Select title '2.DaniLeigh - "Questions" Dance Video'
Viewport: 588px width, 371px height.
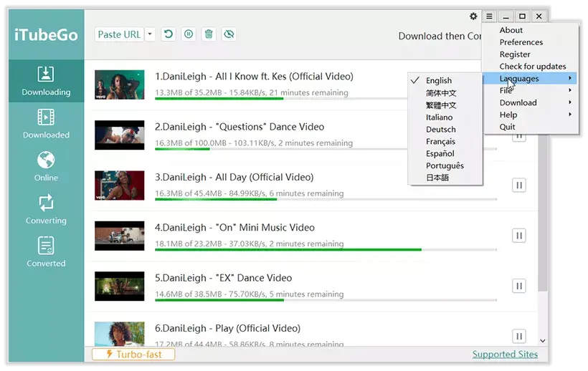[x=240, y=127]
